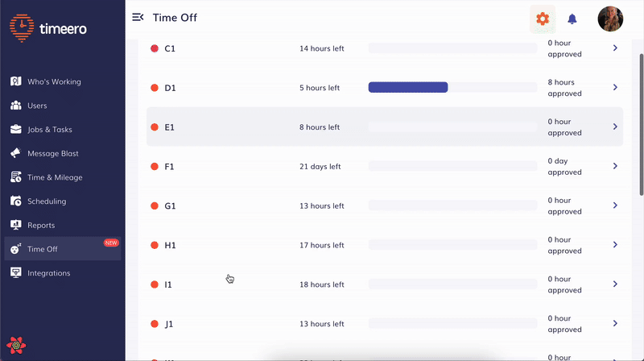Expand the D1 row chevron arrow

(x=615, y=87)
